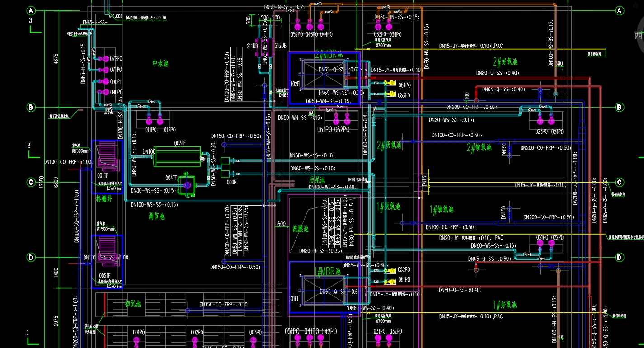Select the DN65-Q-SS-(0.50) annotation near 022PO
The height and width of the screenshot is (348, 644).
pyautogui.click(x=489, y=259)
